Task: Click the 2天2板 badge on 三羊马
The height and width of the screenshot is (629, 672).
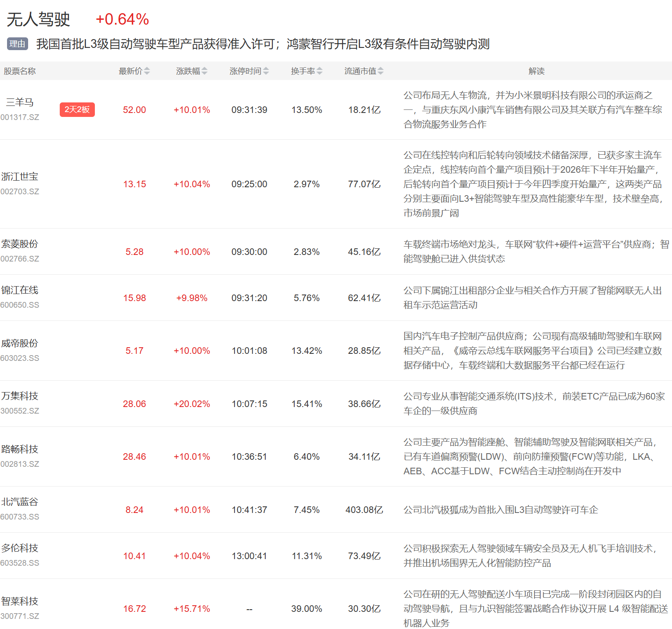Action: tap(77, 109)
